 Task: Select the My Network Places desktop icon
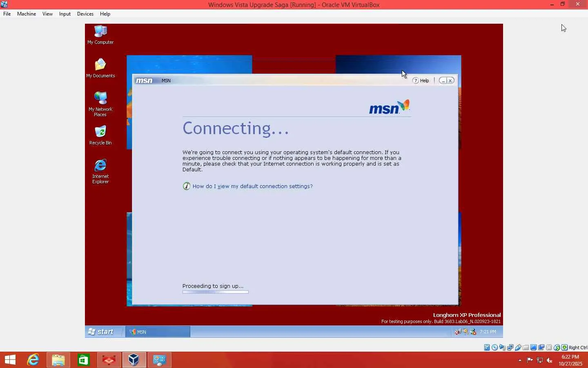click(100, 104)
